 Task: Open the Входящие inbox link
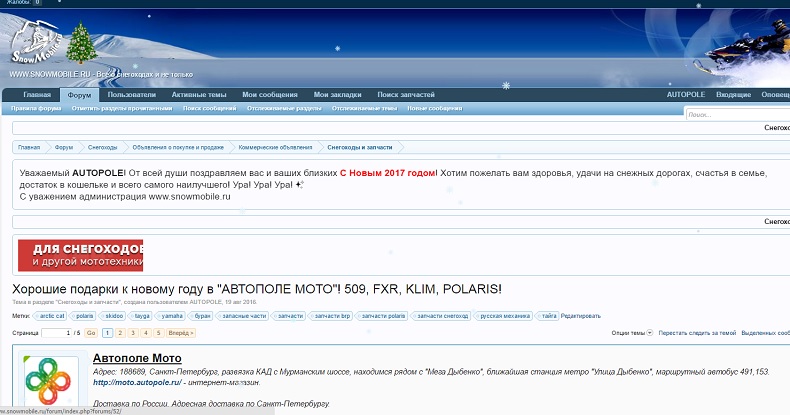(x=734, y=95)
